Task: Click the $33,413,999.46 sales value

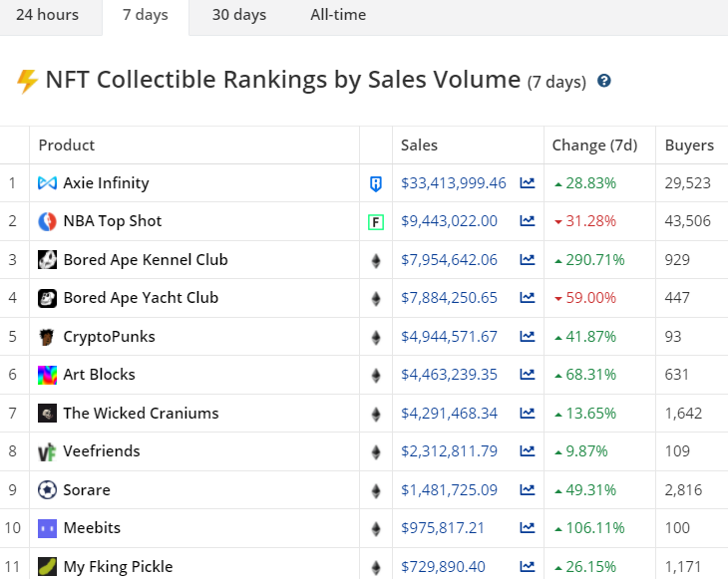Action: (453, 183)
